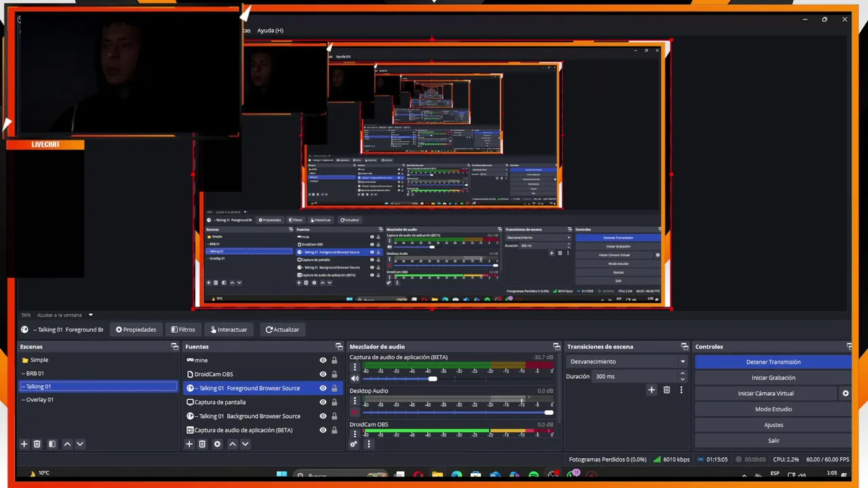Open Ajustes settings
Screen dimensions: 868x488
773,425
